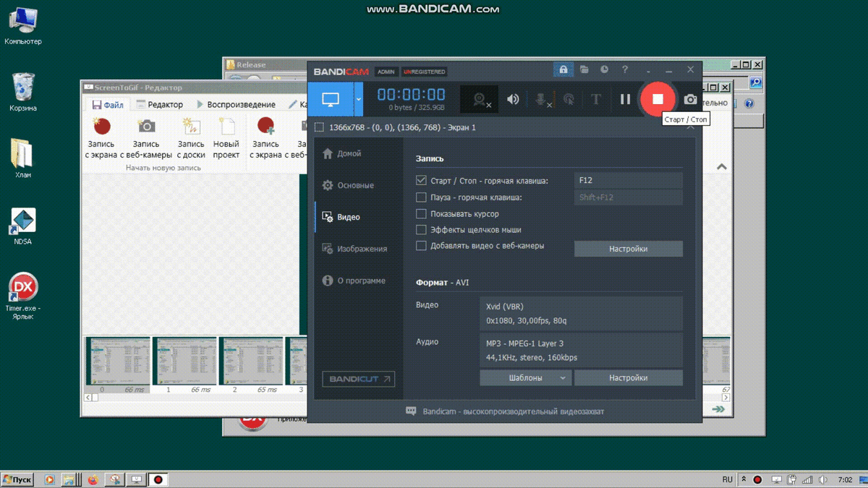Image resolution: width=868 pixels, height=488 pixels.
Task: Click the microphone icon in Bandicam toolbar
Action: pyautogui.click(x=540, y=98)
